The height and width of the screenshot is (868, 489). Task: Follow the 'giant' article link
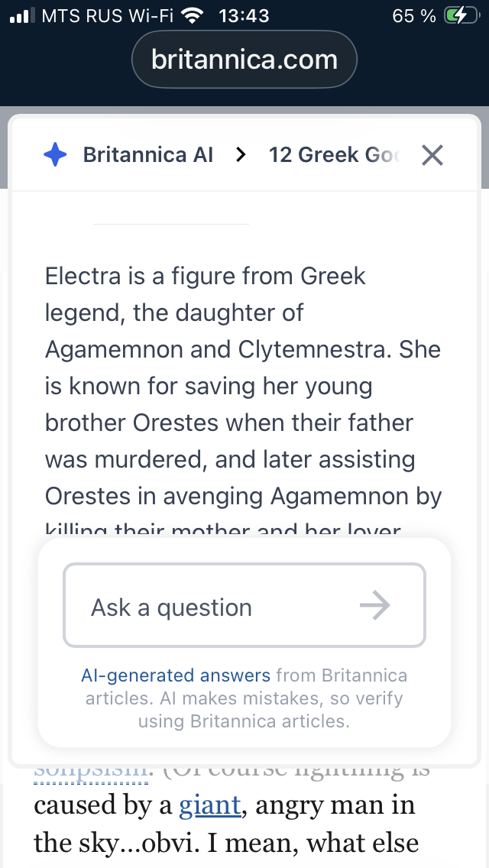coord(210,805)
